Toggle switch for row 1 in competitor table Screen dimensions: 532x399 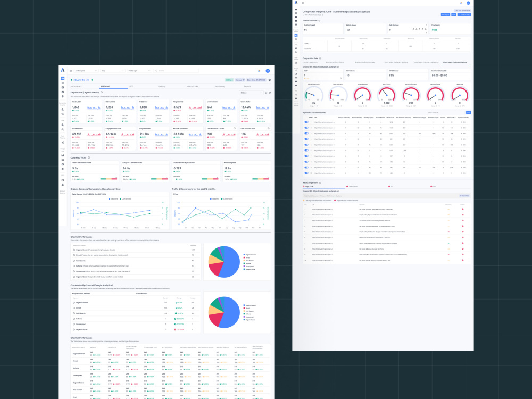tap(306, 122)
